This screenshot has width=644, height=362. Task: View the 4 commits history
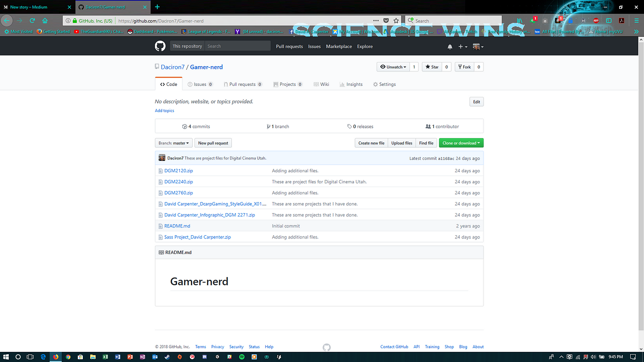[196, 126]
